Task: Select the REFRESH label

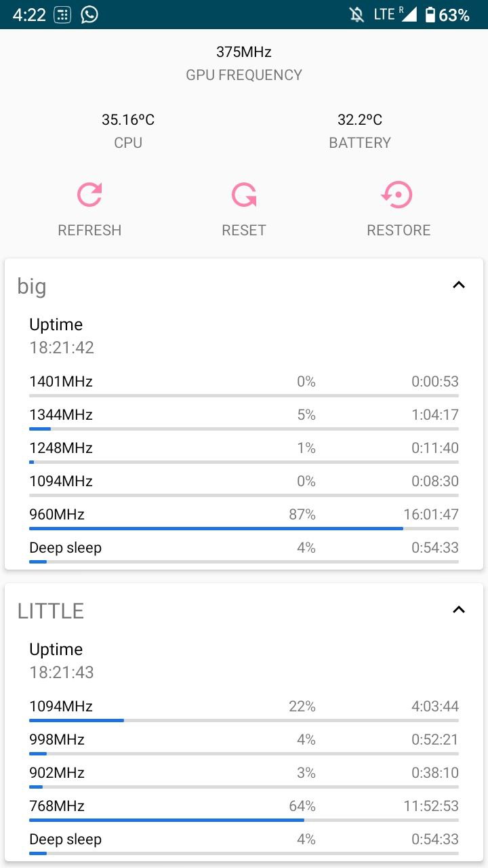Action: (89, 231)
